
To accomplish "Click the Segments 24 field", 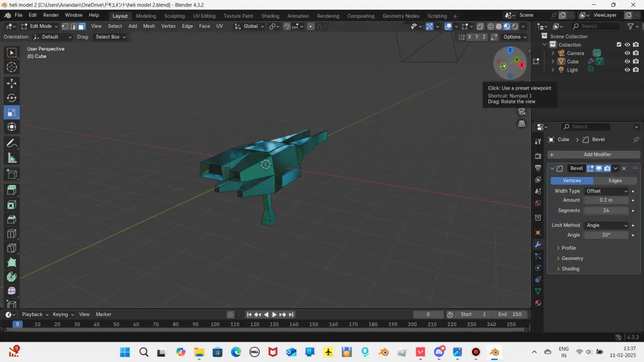I will point(606,211).
